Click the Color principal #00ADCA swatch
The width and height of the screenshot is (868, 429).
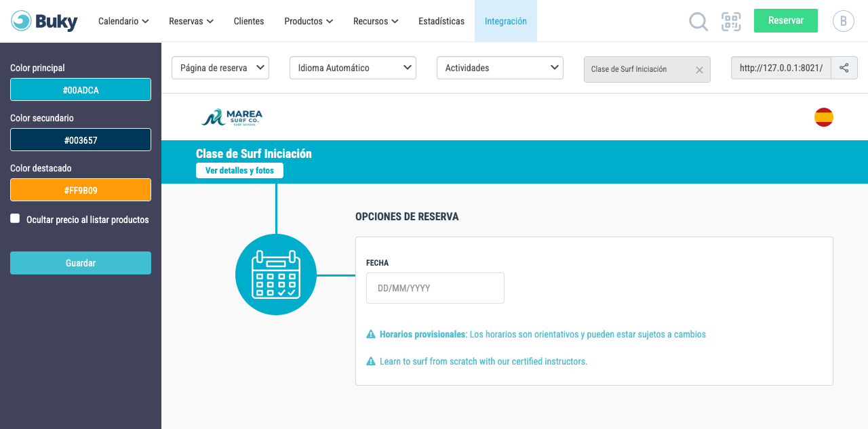[x=81, y=89]
